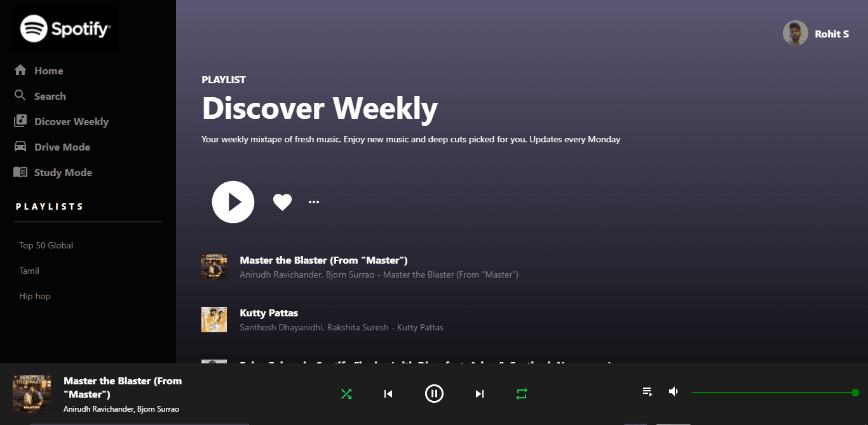This screenshot has height=425, width=868.
Task: Click the Search magnifier icon
Action: (x=20, y=96)
